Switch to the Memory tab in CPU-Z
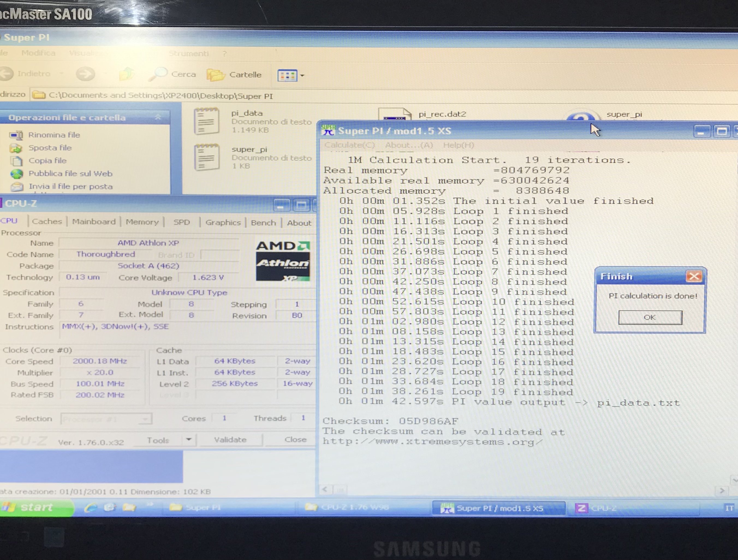This screenshot has width=738, height=560. pos(142,222)
